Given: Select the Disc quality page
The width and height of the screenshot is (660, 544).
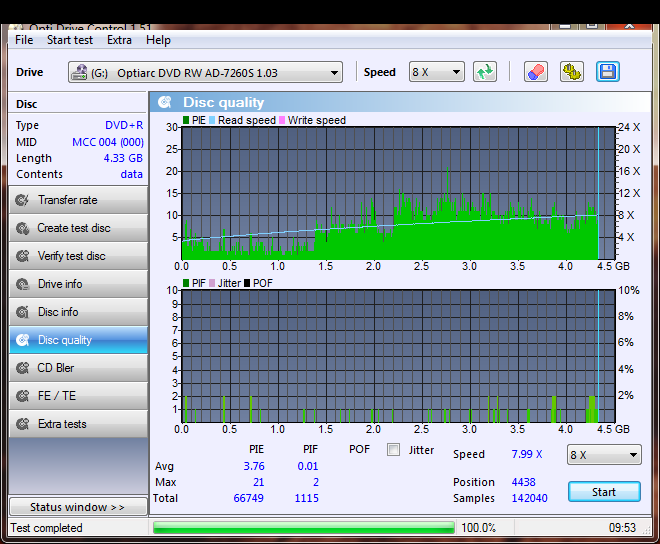Looking at the screenshot, I should pyautogui.click(x=78, y=340).
